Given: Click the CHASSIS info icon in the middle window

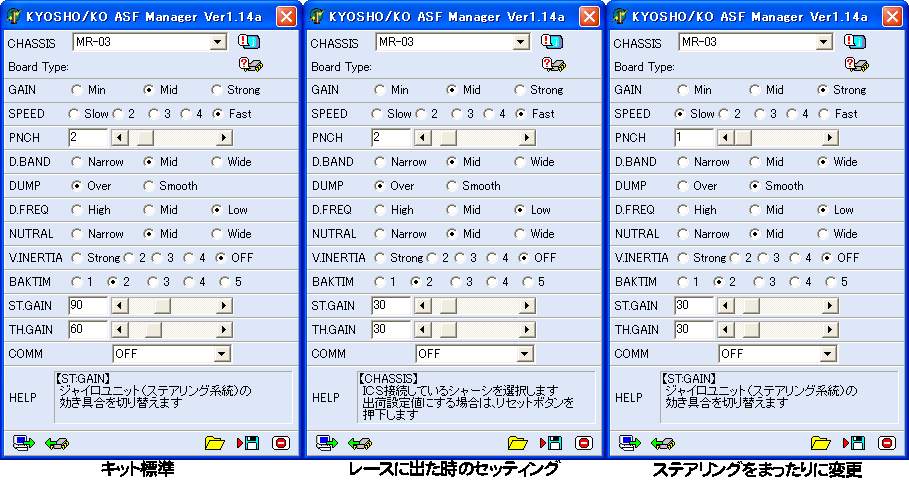Looking at the screenshot, I should [552, 41].
